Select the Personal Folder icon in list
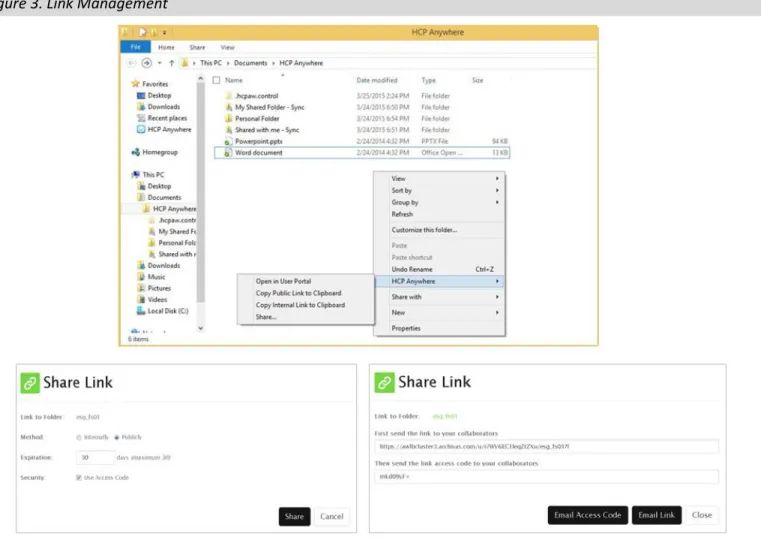Image resolution: width=761 pixels, height=540 pixels. tap(229, 118)
